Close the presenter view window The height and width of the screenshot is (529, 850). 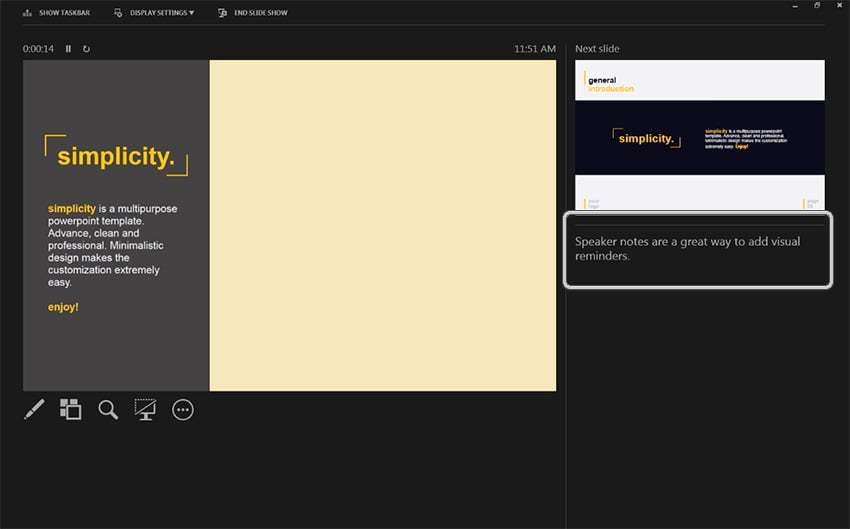[x=839, y=5]
